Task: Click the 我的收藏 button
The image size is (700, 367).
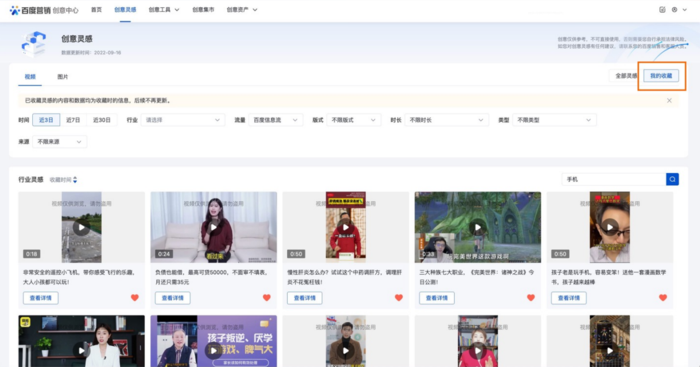Action: [x=661, y=76]
